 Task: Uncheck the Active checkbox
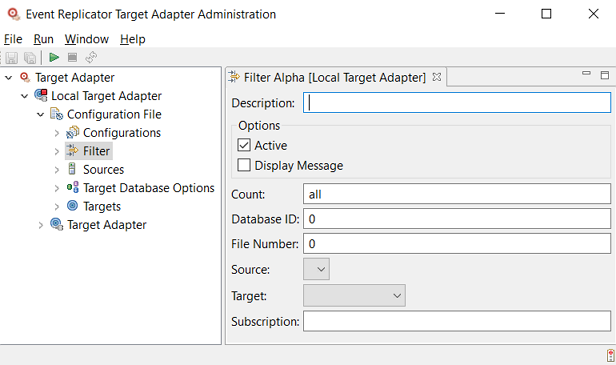pos(244,145)
